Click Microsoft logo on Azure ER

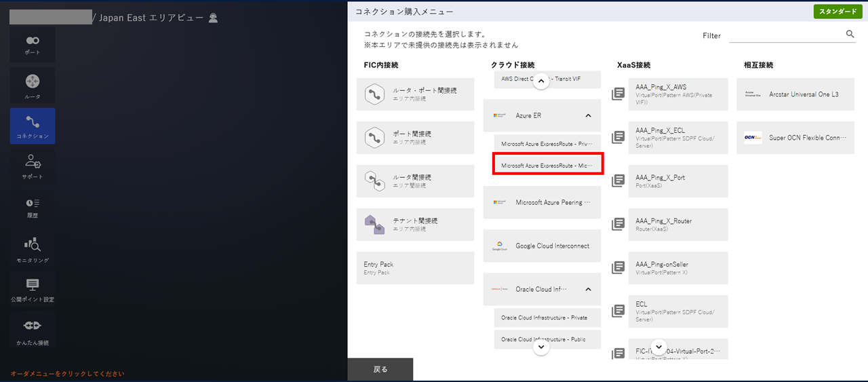click(x=500, y=116)
